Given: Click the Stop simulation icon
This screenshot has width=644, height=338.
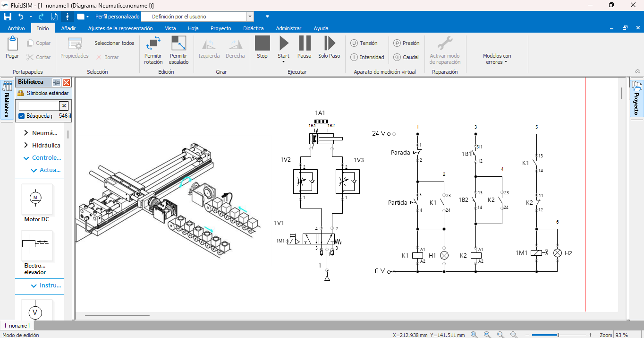Looking at the screenshot, I should point(262,43).
